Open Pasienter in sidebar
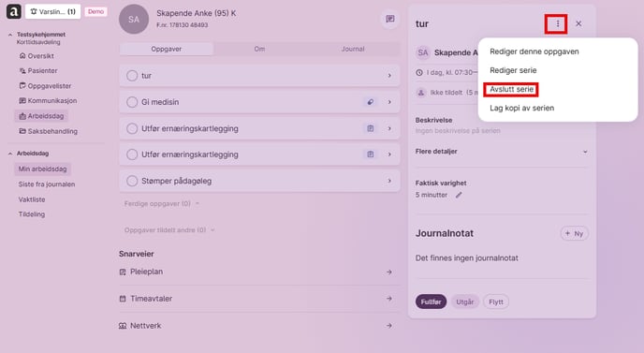This screenshot has width=644, height=353. pyautogui.click(x=38, y=70)
